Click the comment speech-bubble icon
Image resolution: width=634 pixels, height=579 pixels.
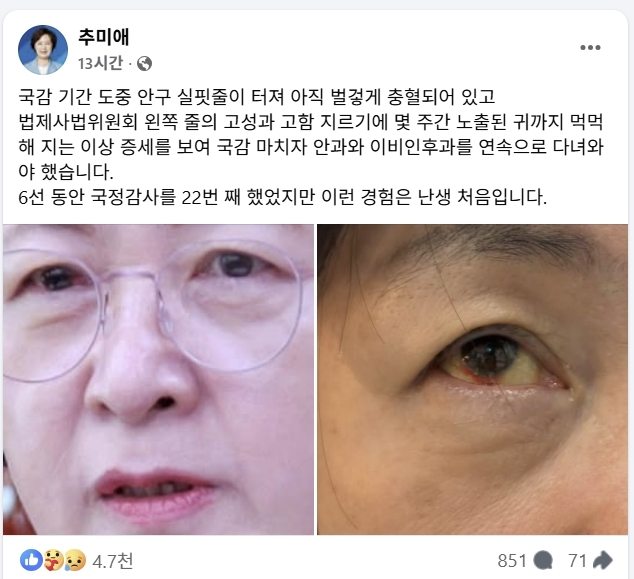tap(543, 561)
